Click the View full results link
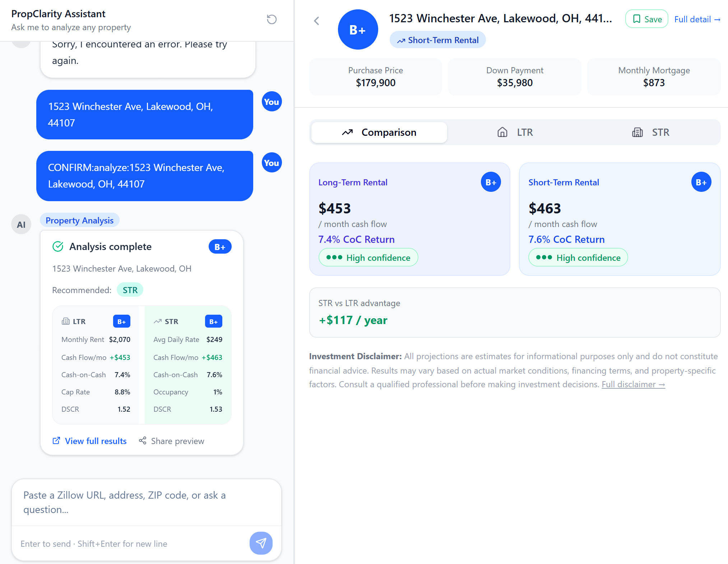 coord(96,441)
